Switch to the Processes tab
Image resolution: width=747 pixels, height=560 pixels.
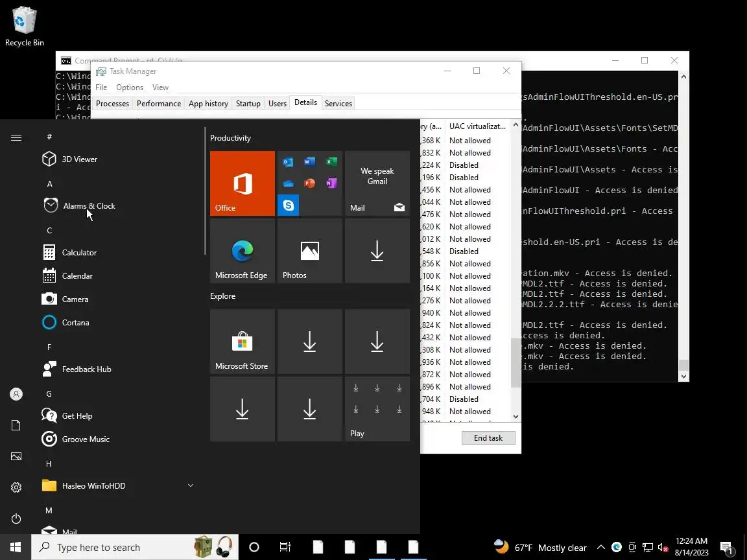[112, 103]
